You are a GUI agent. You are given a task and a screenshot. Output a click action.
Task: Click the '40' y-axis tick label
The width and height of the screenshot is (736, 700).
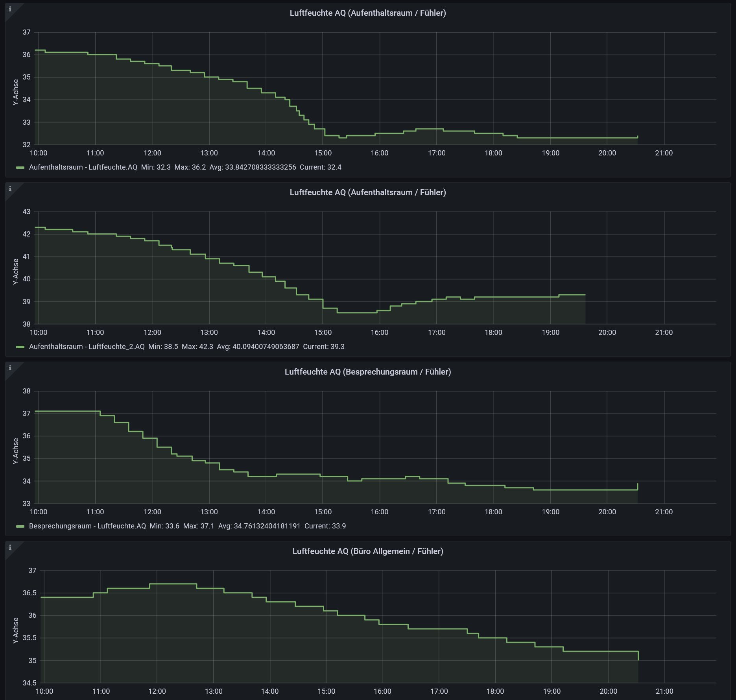[26, 279]
